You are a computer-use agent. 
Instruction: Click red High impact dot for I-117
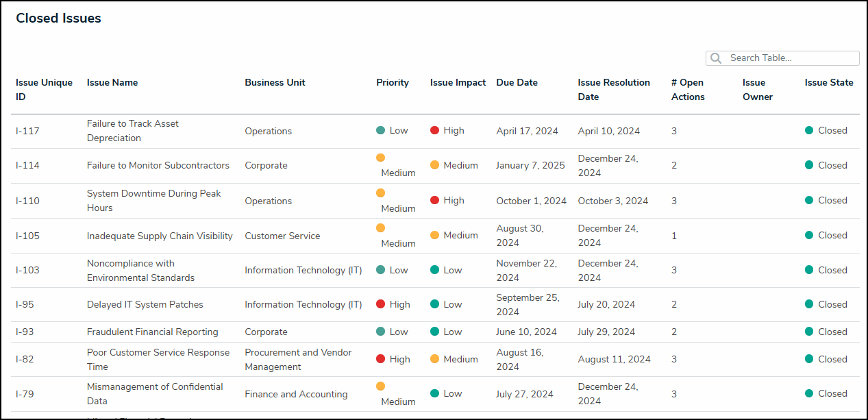tap(434, 130)
